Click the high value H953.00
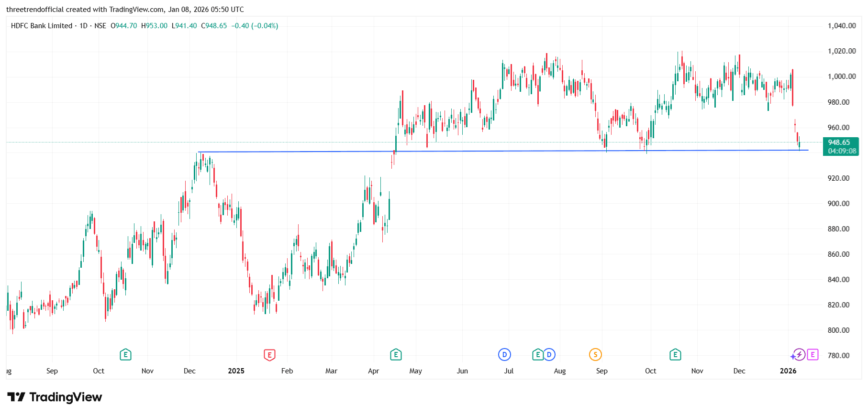The width and height of the screenshot is (868, 415). coord(154,26)
